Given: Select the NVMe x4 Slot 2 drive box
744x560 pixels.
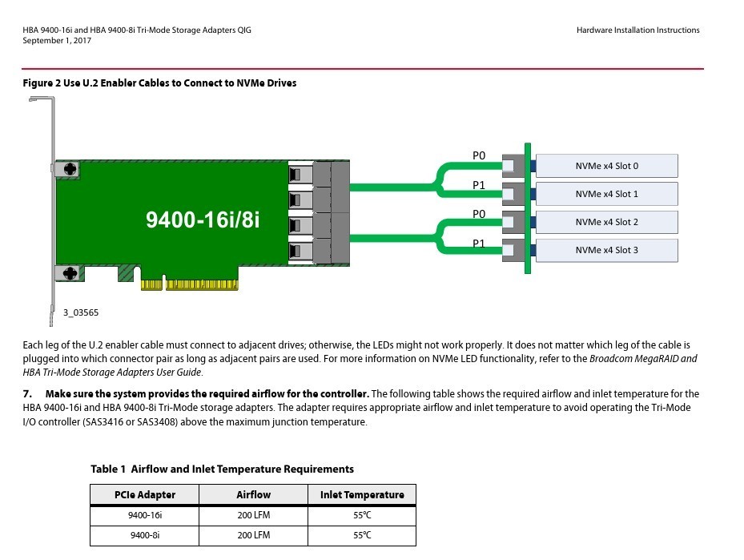Looking at the screenshot, I should pyautogui.click(x=606, y=222).
